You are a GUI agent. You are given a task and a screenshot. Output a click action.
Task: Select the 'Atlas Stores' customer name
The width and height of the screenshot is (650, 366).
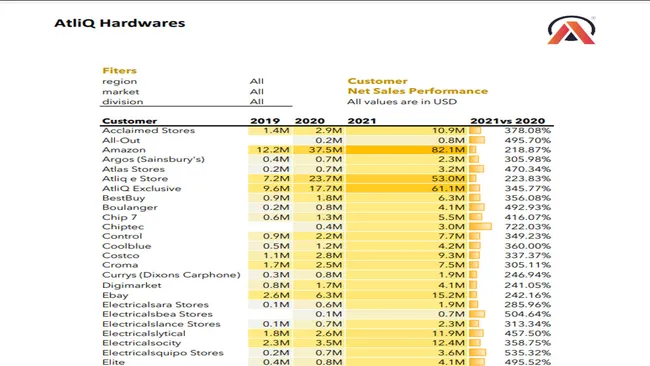point(133,169)
